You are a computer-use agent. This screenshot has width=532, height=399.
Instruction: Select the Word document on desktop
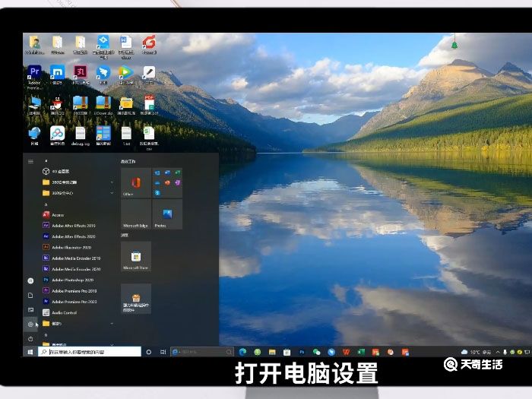click(126, 47)
